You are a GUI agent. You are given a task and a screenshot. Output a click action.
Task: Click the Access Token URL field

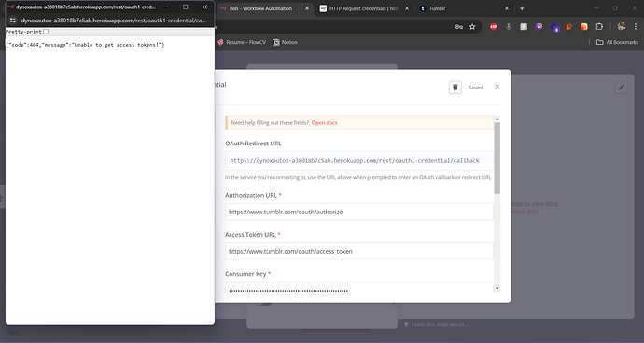[x=359, y=251]
